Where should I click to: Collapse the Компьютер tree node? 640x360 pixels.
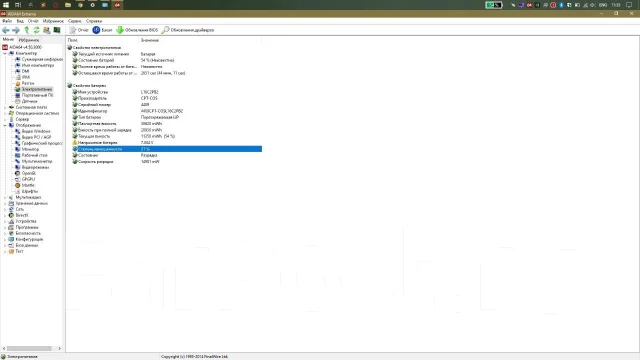(x=5, y=53)
